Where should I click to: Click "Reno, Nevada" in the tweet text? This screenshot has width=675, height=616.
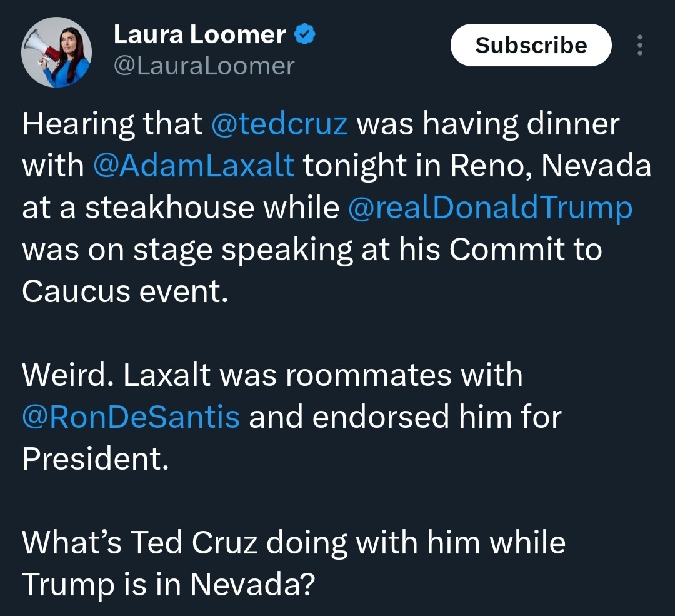pyautogui.click(x=551, y=166)
